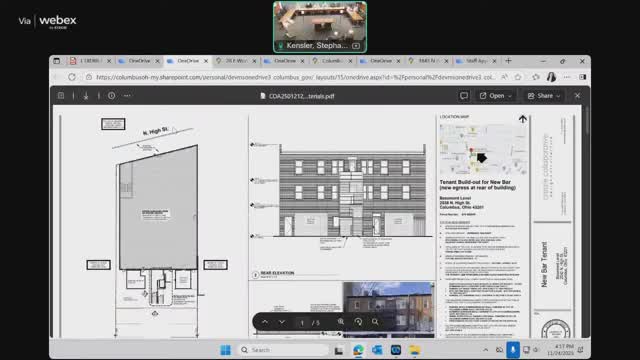Open read aloud icon in address bar
The width and height of the screenshot is (640, 360).
(x=505, y=77)
